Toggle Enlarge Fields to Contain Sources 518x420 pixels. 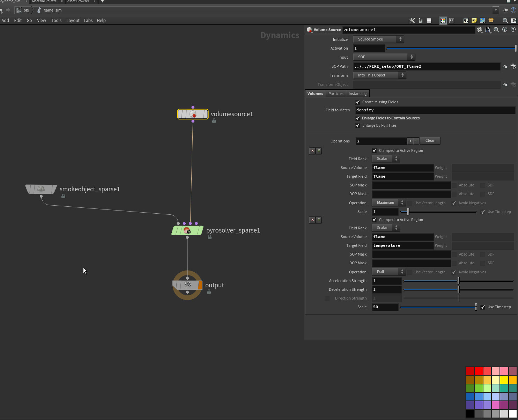[x=357, y=118]
